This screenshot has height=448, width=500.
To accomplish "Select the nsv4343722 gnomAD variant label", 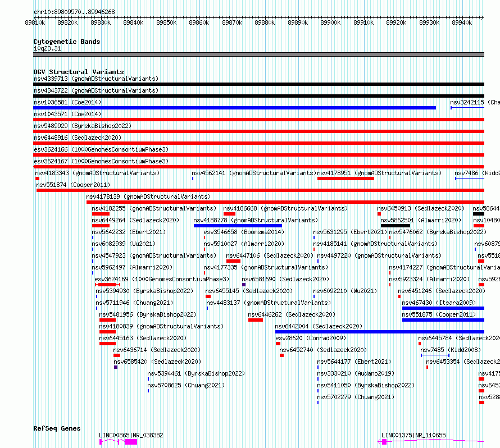I will tap(96, 90).
